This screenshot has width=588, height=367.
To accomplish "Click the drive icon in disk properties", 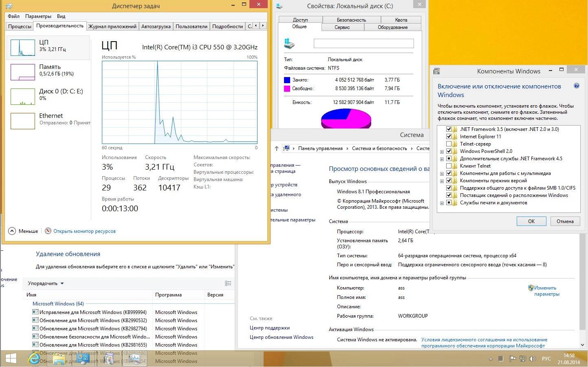I will (x=289, y=43).
